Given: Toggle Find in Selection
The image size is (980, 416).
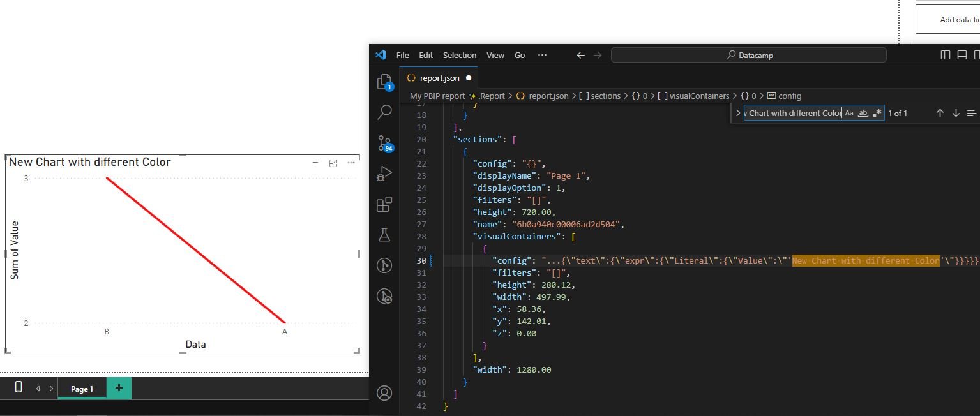Looking at the screenshot, I should point(971,113).
